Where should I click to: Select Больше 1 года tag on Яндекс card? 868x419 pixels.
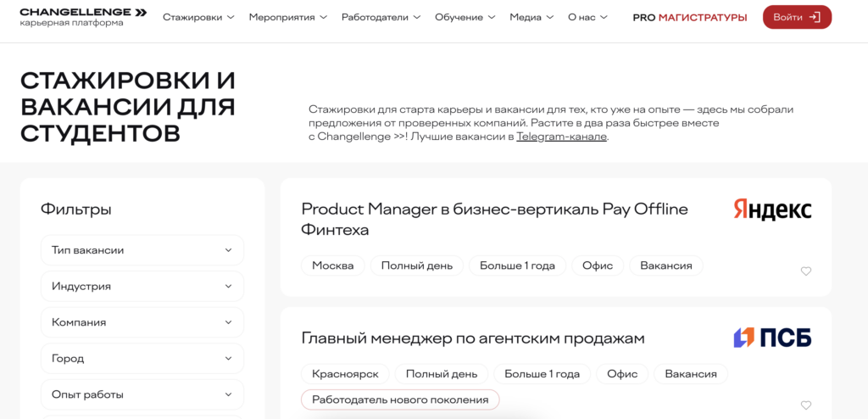pyautogui.click(x=517, y=265)
